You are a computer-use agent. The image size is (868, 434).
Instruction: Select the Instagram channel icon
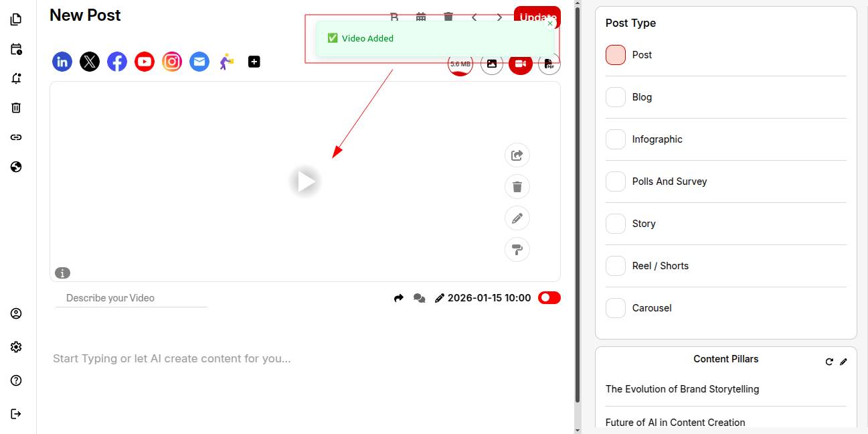click(x=172, y=62)
